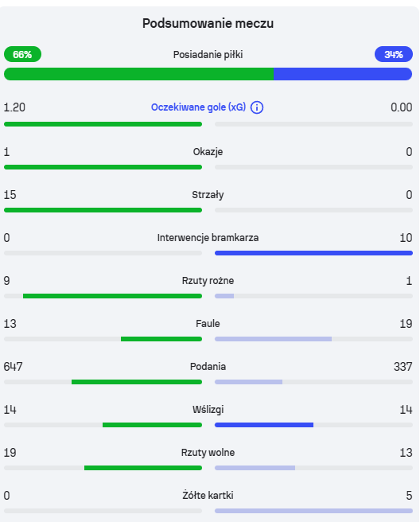The width and height of the screenshot is (420, 522).
Task: Click the xG info icon
Action: point(257,107)
